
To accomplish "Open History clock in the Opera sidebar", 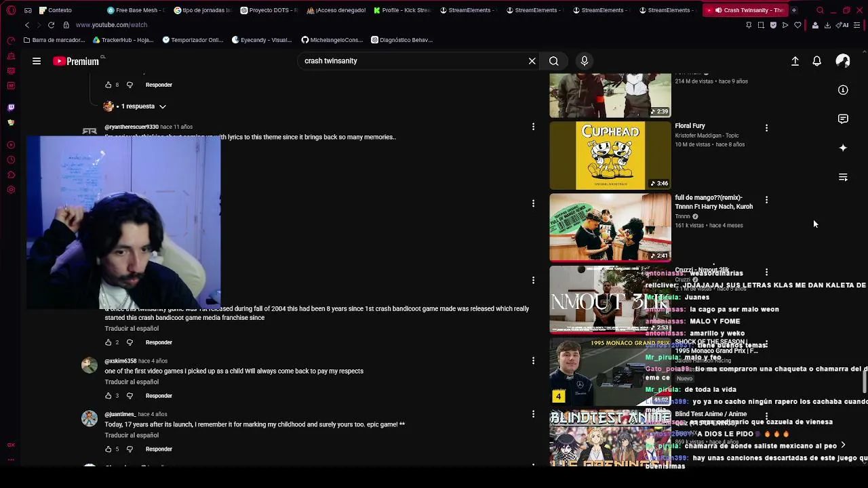I will [11, 160].
